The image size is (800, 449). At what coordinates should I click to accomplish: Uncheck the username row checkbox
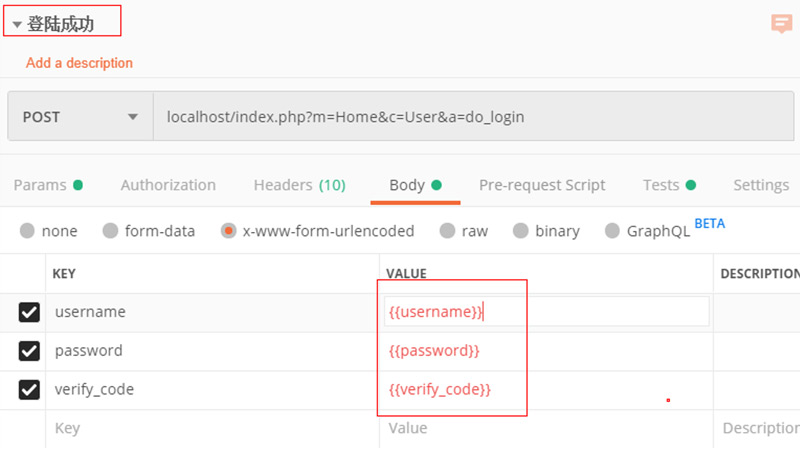pos(29,312)
